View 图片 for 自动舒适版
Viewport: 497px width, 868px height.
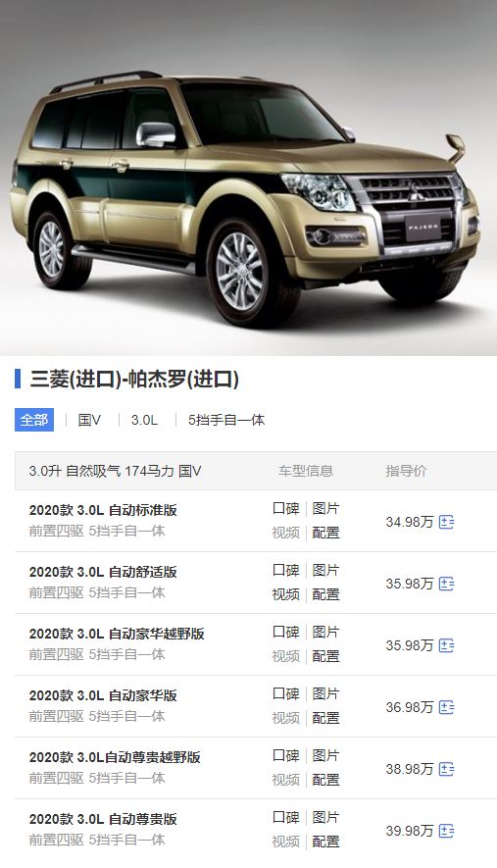coord(325,570)
